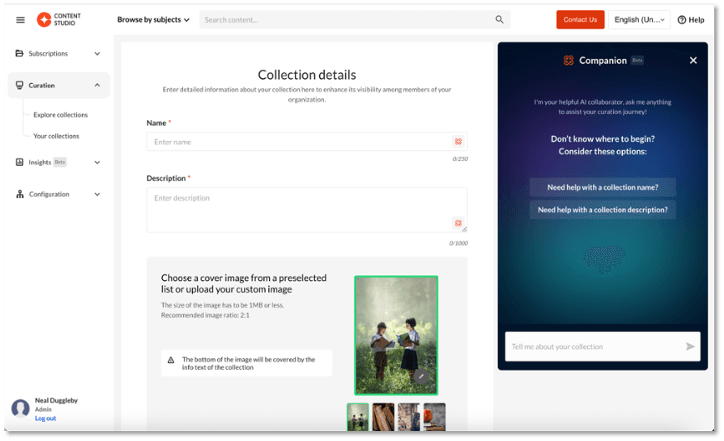
Task: Click Need help with a collection name
Action: pos(602,187)
